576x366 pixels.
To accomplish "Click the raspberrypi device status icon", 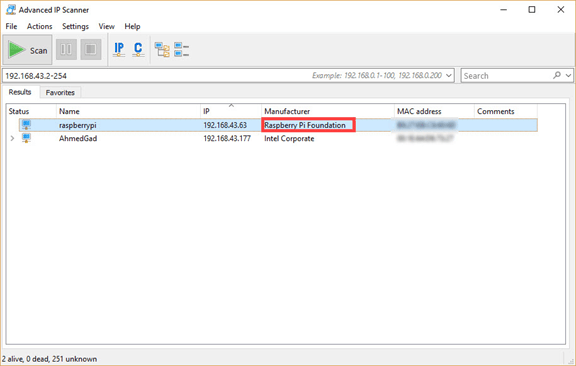I will (x=26, y=125).
